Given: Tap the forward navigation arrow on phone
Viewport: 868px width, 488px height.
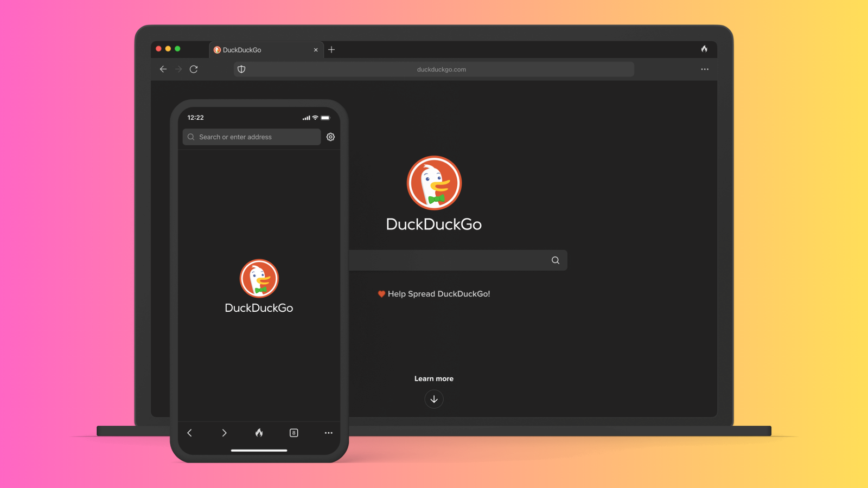Looking at the screenshot, I should [x=224, y=433].
